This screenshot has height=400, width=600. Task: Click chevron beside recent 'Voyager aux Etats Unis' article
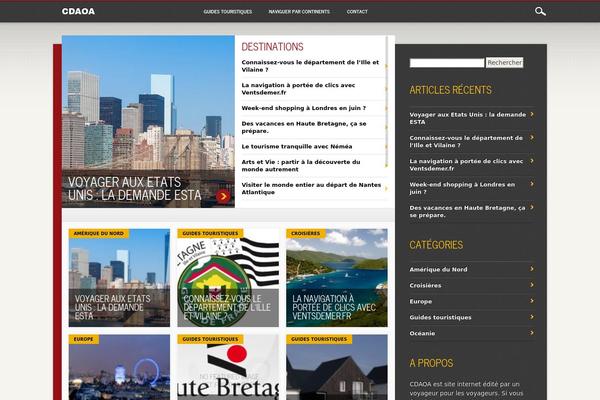[x=532, y=114]
